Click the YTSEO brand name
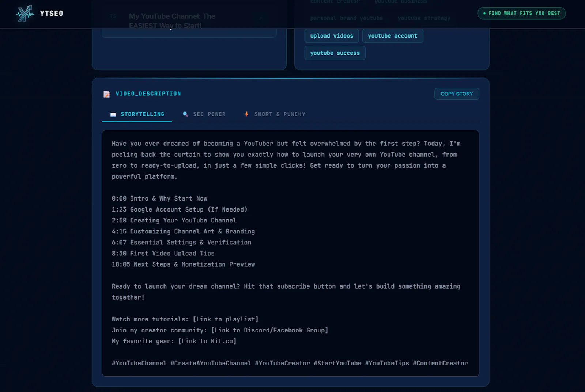This screenshot has width=585, height=392. tap(52, 14)
